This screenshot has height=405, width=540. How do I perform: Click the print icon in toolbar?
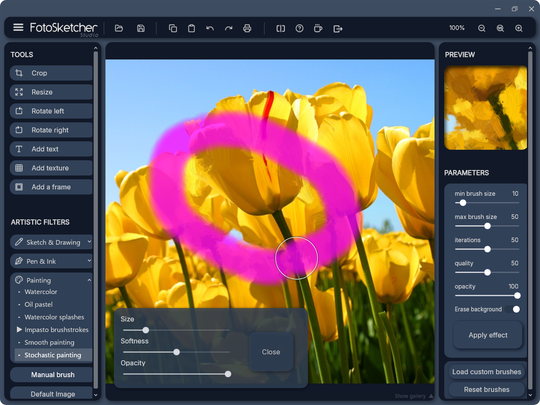click(247, 28)
